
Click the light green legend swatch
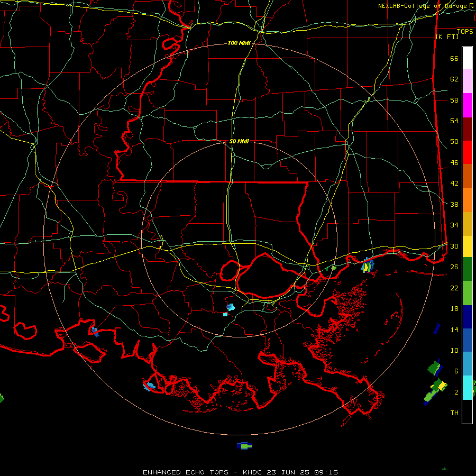point(467,293)
